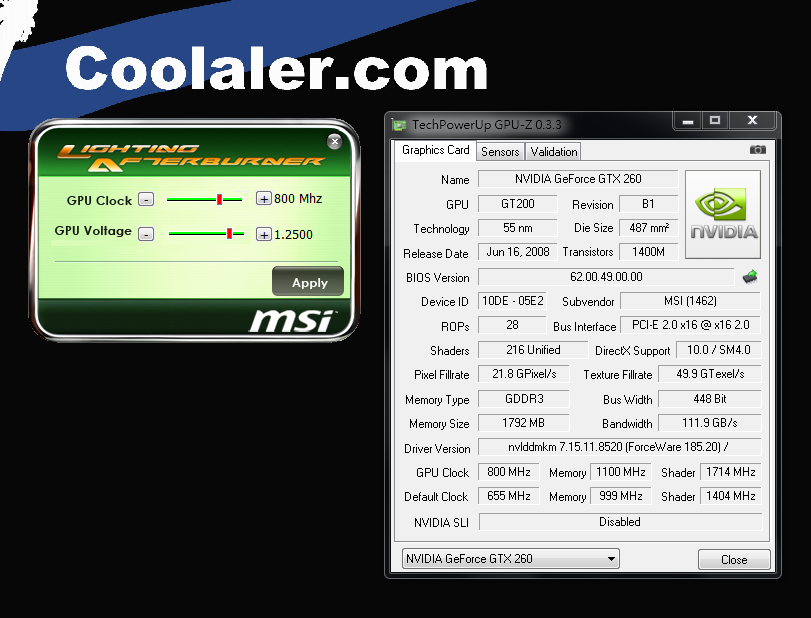Click the Bandwidth field 111.9 GB/s
Screen dimensions: 811x618
(x=710, y=423)
